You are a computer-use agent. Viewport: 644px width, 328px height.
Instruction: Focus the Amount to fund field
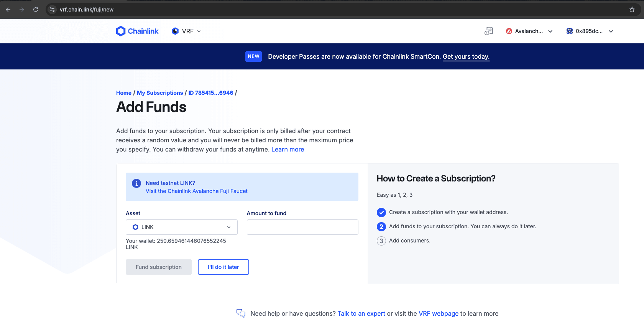coord(302,227)
